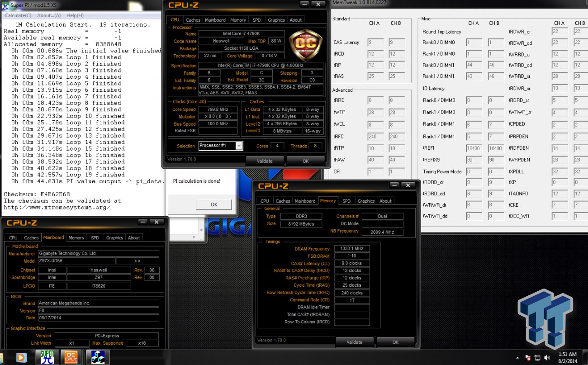Switch to the Mainboard tab in the CPU-Z CPU window
The width and height of the screenshot is (588, 365).
[215, 20]
